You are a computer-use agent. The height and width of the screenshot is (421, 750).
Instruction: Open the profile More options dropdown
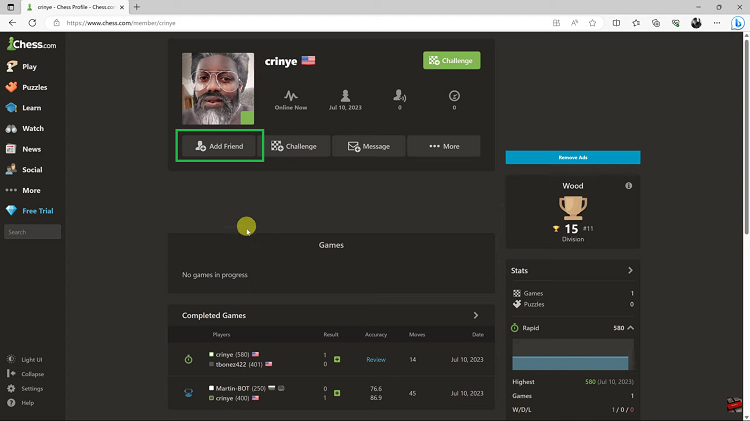tap(444, 146)
